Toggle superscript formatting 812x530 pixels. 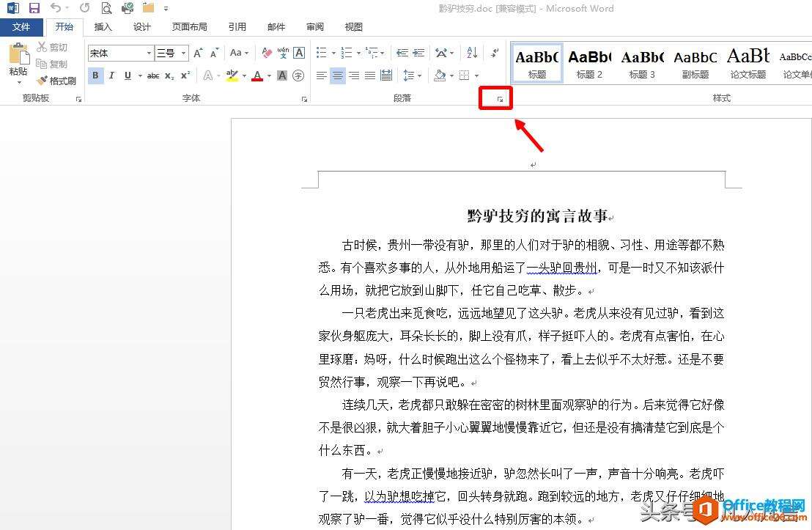185,76
